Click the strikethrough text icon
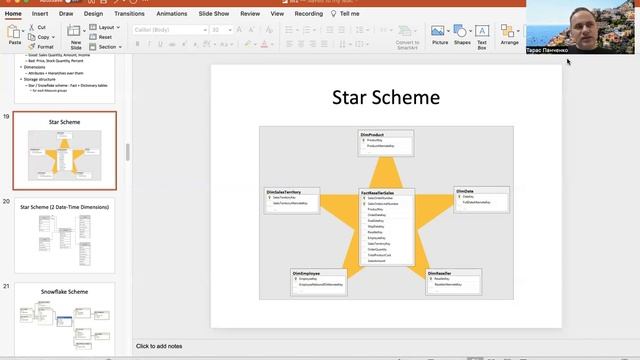This screenshot has width=640, height=360. click(x=172, y=44)
